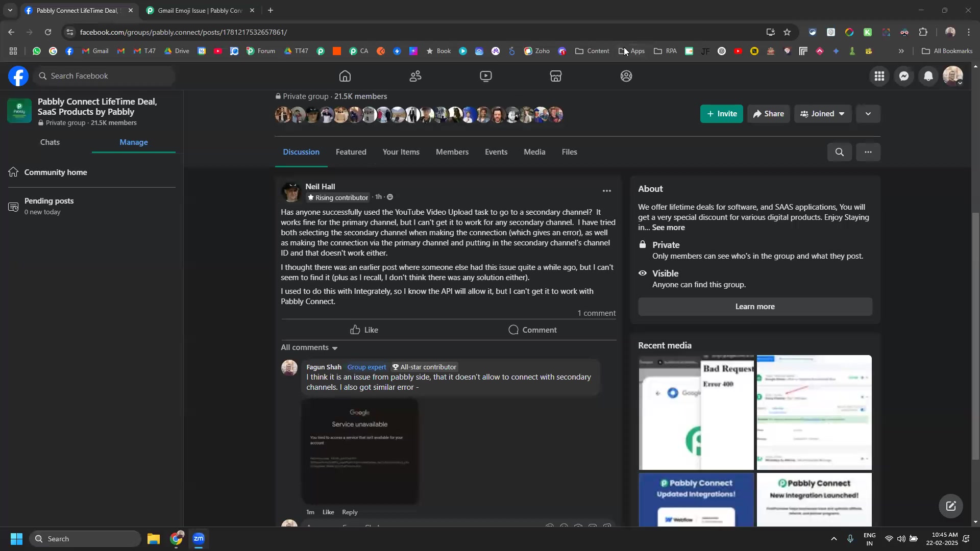The image size is (980, 551).
Task: Open Chrome tab search dropdown
Action: [10, 10]
